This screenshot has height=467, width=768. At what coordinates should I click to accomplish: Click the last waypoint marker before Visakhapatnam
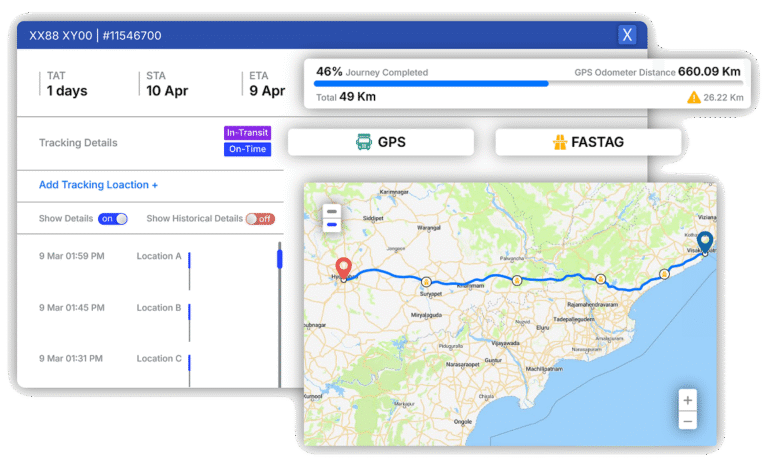664,274
